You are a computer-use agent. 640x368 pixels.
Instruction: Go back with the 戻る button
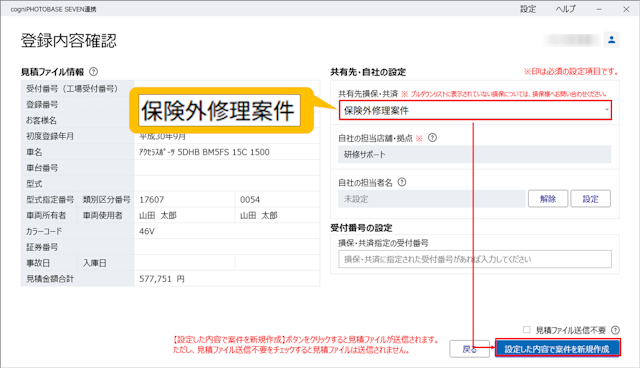click(469, 349)
